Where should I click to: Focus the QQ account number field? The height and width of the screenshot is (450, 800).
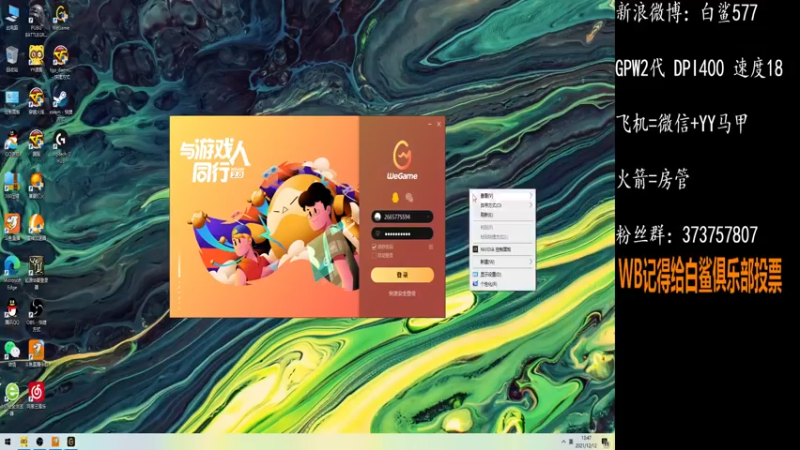click(x=402, y=217)
